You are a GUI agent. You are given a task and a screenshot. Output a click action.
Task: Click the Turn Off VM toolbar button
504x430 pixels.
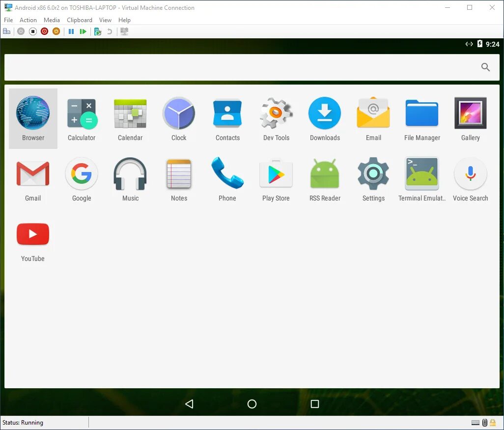[x=33, y=31]
